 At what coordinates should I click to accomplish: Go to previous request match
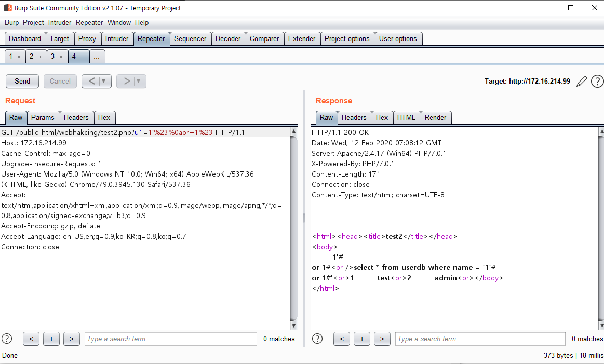tap(31, 339)
